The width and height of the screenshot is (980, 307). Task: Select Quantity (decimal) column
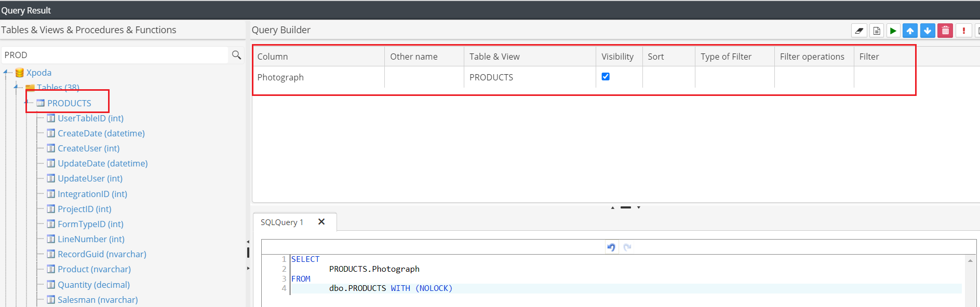click(x=93, y=285)
